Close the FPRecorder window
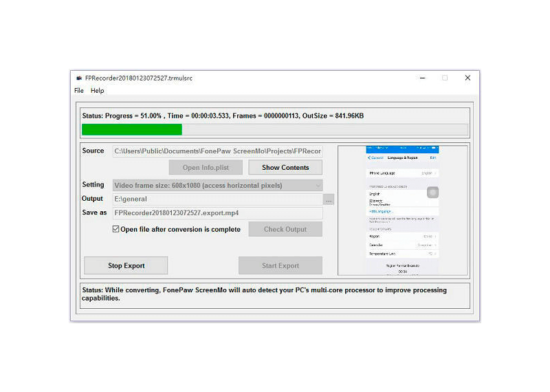 (x=467, y=78)
